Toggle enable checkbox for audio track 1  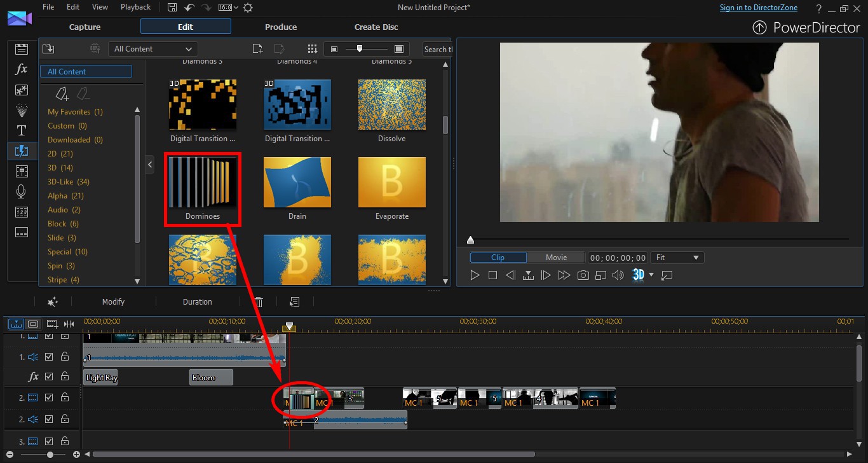pos(49,357)
